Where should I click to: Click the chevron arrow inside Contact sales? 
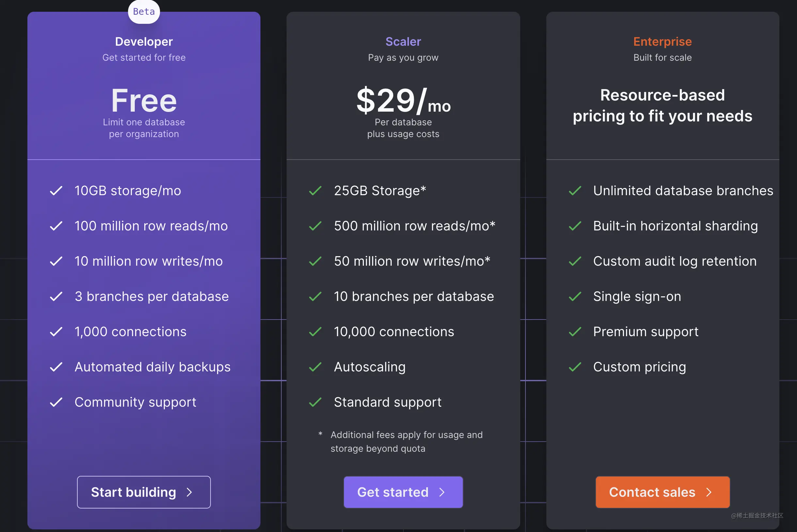point(709,492)
